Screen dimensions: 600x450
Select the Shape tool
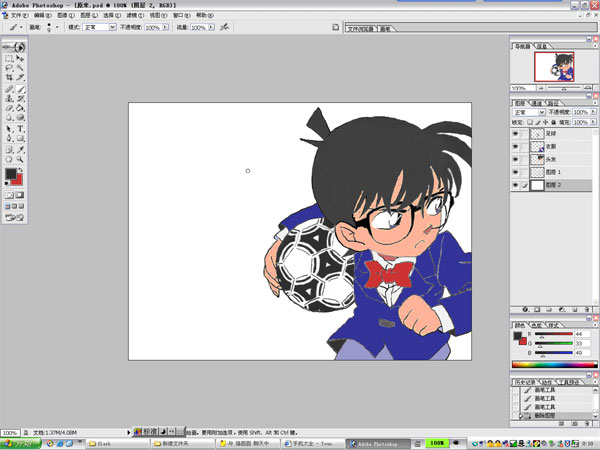pos(20,138)
